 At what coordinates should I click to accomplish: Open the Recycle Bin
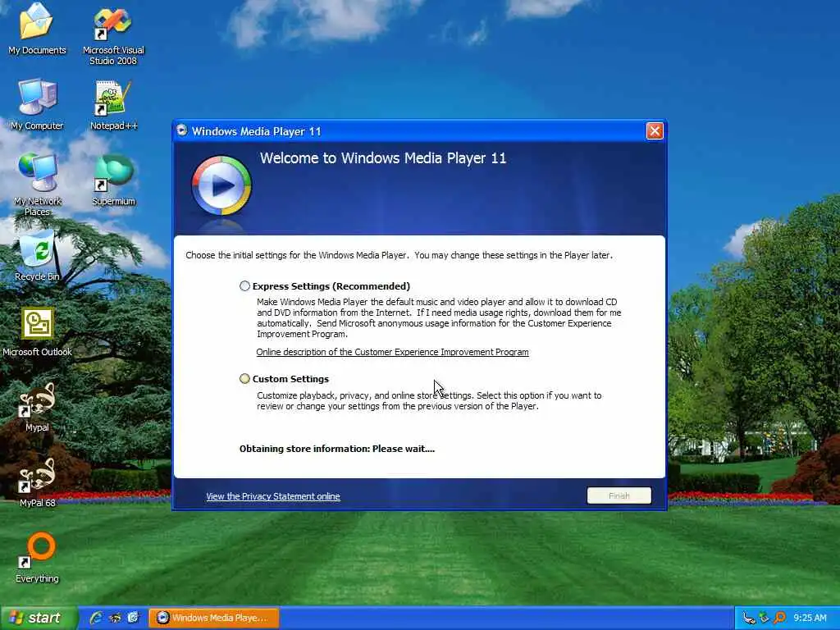pos(37,256)
